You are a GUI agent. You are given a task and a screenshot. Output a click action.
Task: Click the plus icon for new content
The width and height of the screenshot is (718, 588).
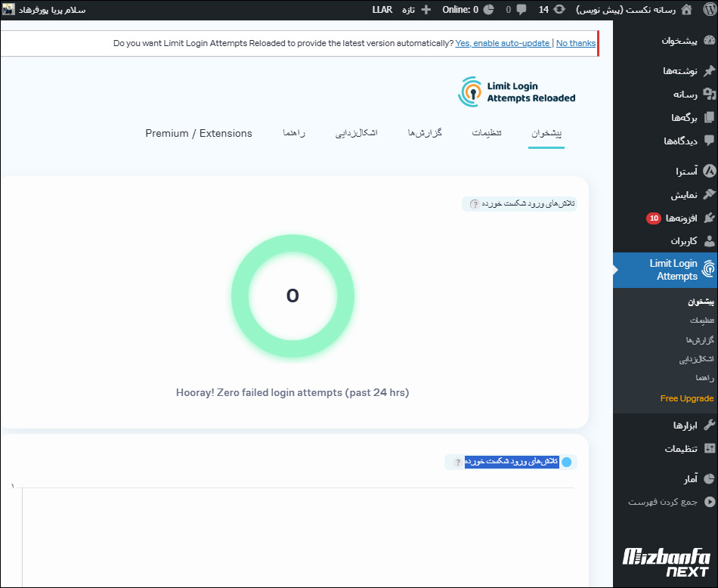426,10
